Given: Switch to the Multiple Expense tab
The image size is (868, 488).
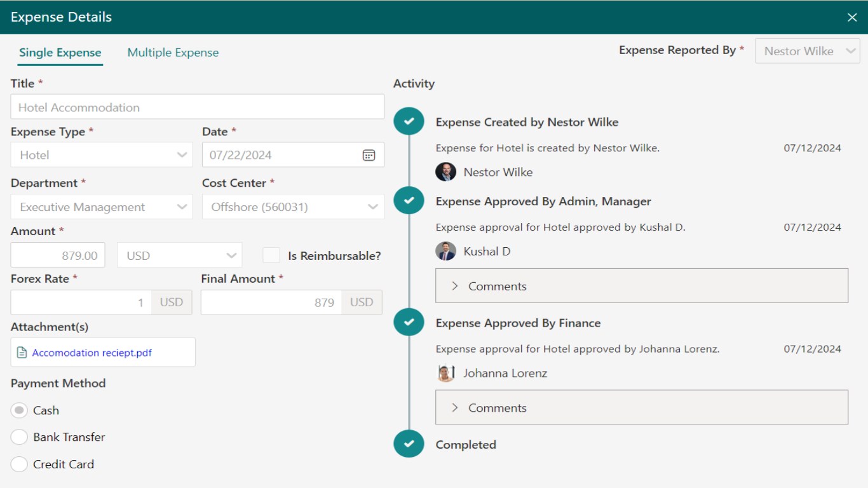Looking at the screenshot, I should pos(173,53).
